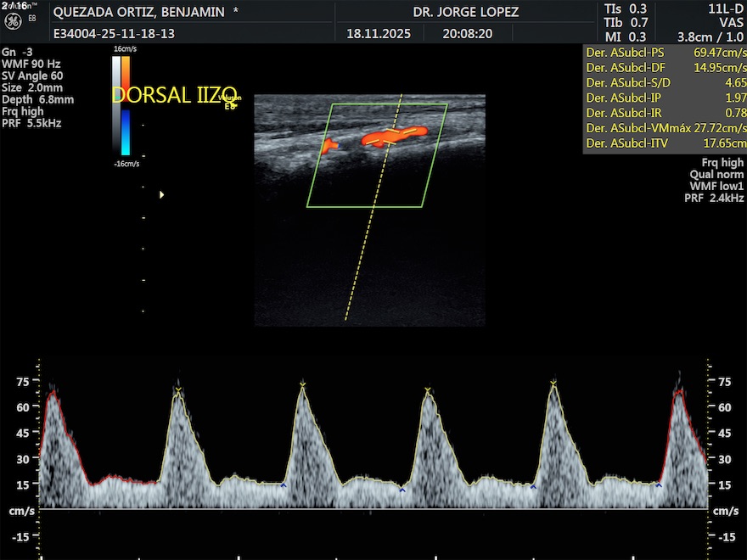
Task: Select the first yellow peak systolic marker
Action: click(x=177, y=390)
